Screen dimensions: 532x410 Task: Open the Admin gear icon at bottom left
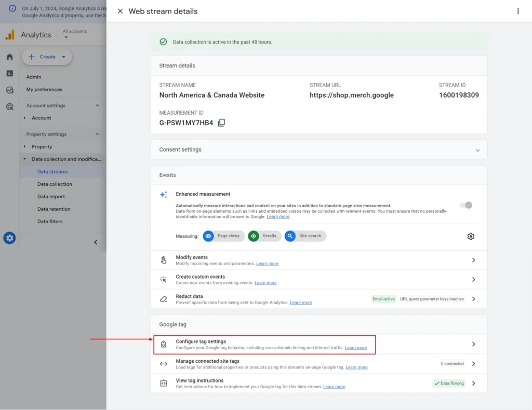pos(9,238)
